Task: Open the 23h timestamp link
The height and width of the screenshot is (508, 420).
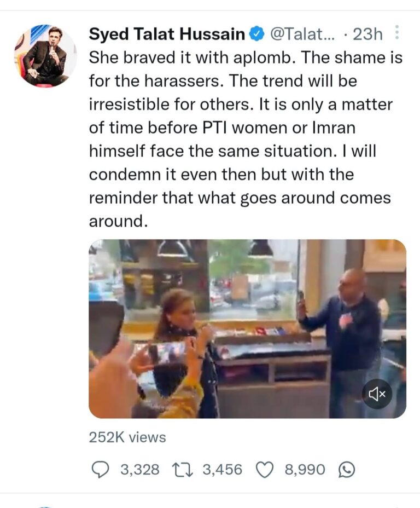Action: point(367,34)
